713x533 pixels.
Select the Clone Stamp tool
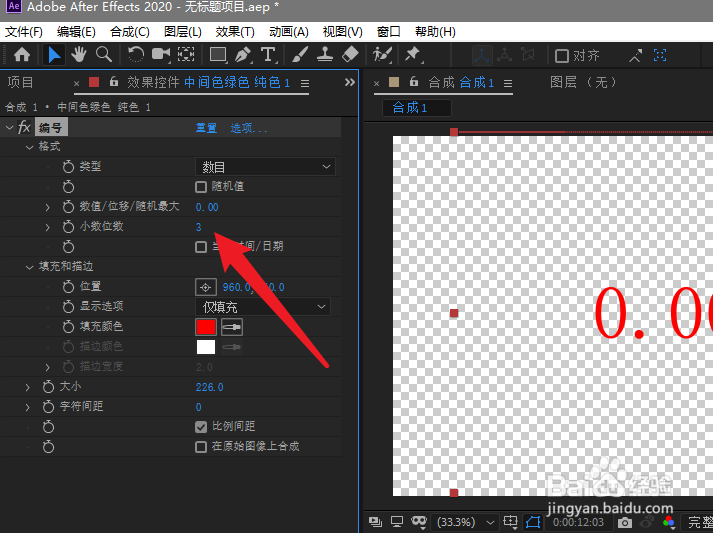point(325,55)
